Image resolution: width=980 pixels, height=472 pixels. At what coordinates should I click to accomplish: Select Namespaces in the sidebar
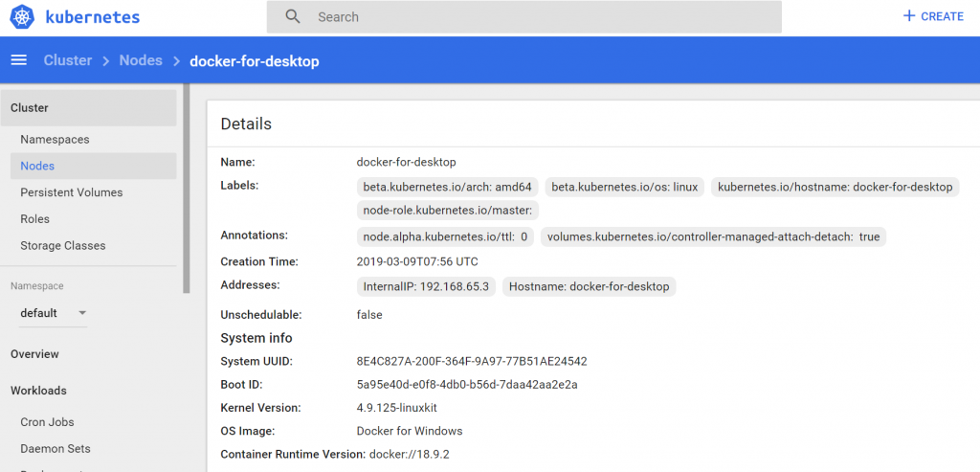point(55,140)
